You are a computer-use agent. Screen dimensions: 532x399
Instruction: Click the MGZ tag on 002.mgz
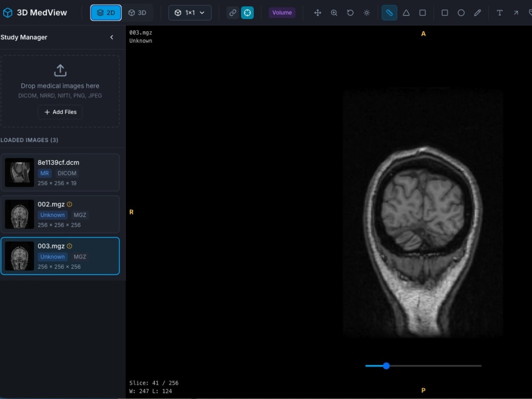[x=80, y=215]
